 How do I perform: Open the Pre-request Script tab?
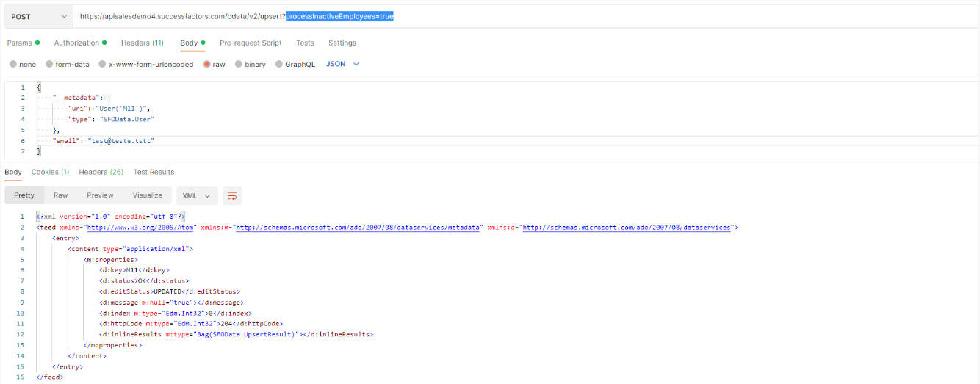[x=251, y=43]
